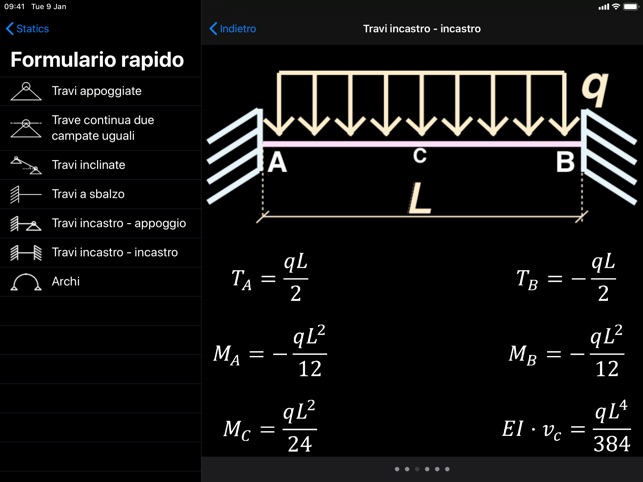
Task: Tap the 09:41 clock in status bar
Action: click(x=14, y=7)
